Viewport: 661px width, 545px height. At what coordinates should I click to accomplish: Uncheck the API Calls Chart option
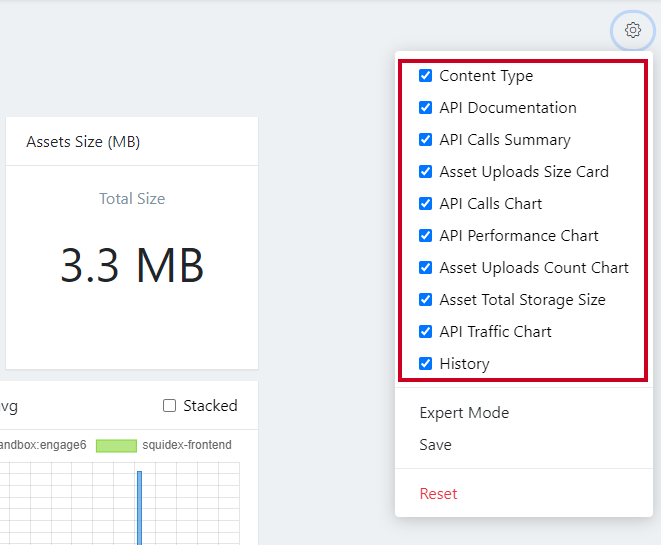point(425,204)
